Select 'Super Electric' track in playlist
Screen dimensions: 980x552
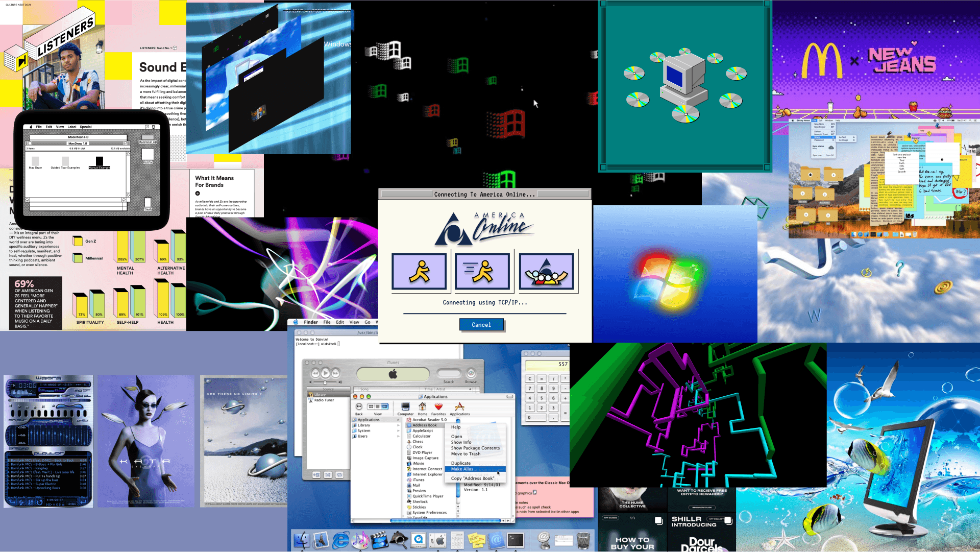46,484
